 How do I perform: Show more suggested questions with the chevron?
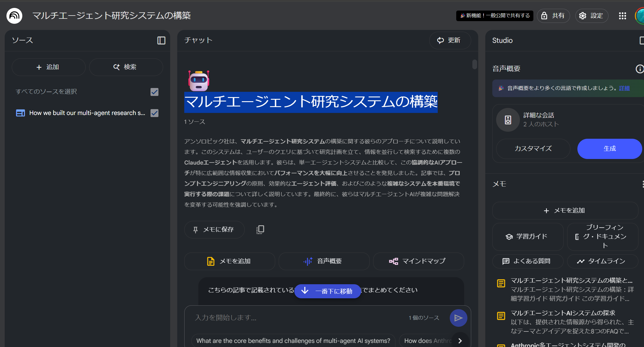460,341
